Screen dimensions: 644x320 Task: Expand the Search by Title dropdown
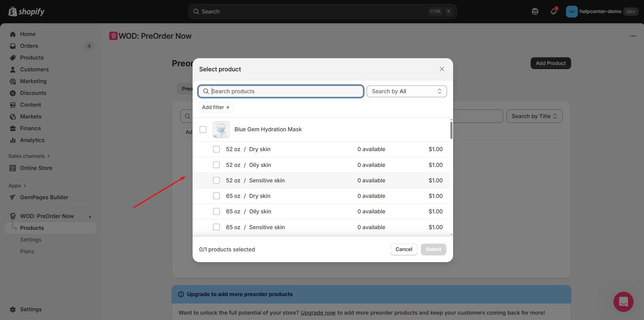[534, 116]
